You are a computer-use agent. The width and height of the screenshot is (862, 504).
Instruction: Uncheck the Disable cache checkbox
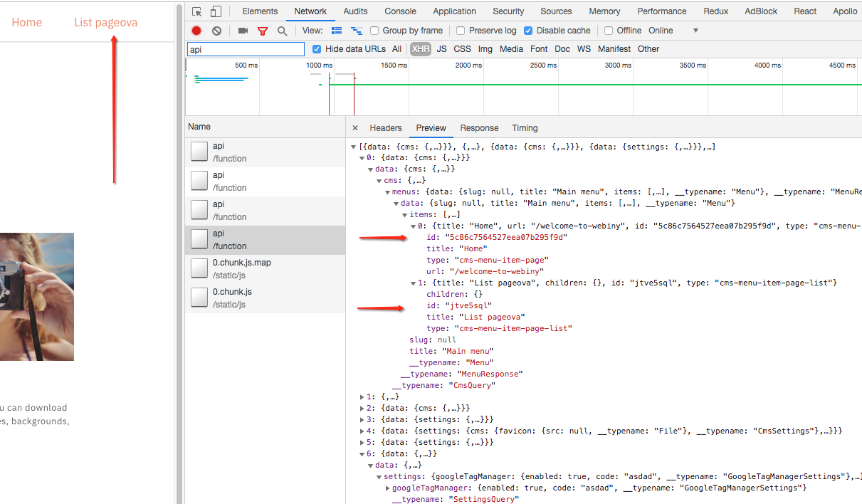527,30
